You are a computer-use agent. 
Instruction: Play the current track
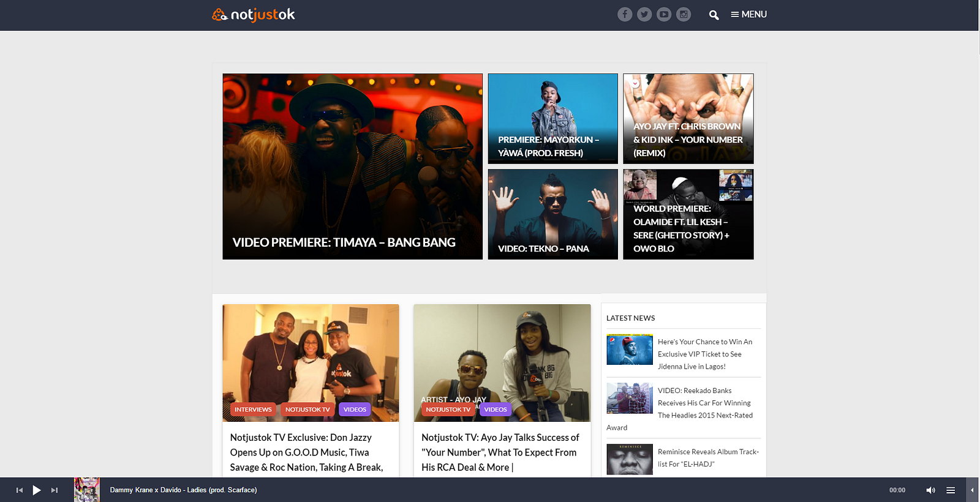(37, 490)
